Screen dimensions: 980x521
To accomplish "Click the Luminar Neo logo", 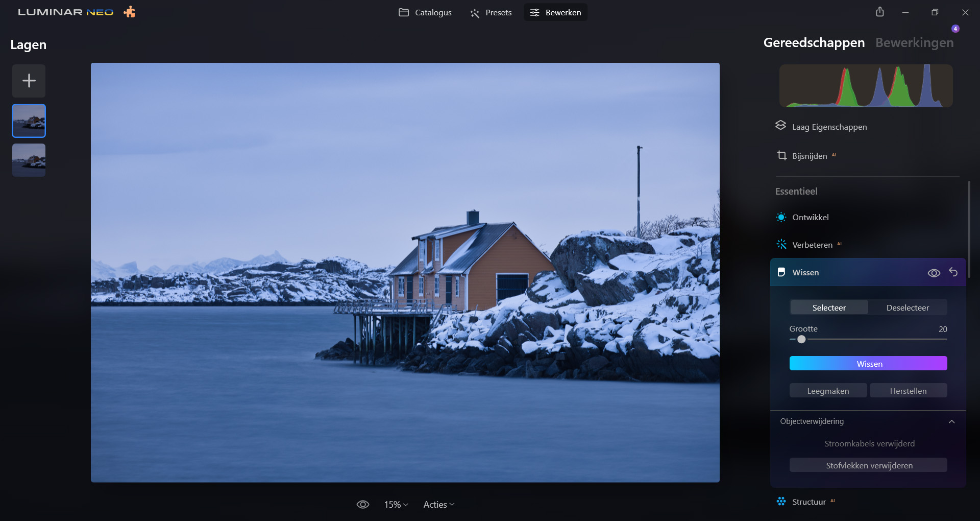I will tap(66, 12).
